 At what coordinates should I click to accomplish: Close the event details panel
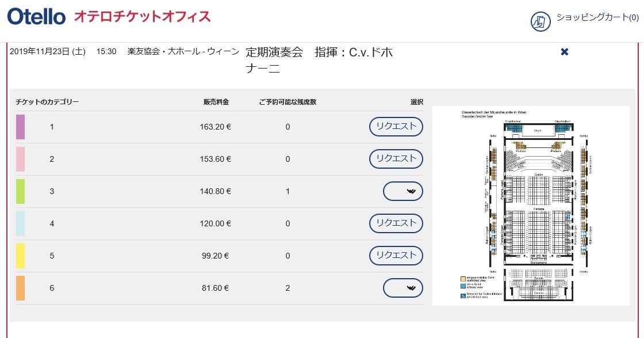pyautogui.click(x=564, y=52)
